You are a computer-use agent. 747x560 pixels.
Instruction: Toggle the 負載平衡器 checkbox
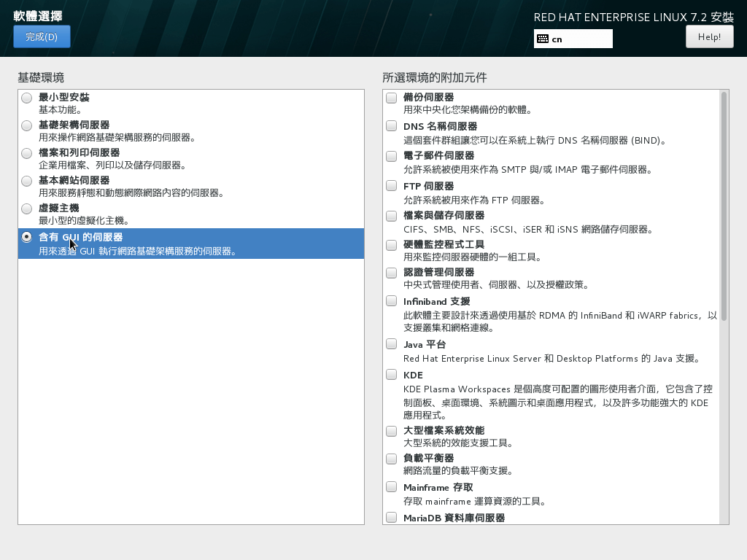[392, 458]
